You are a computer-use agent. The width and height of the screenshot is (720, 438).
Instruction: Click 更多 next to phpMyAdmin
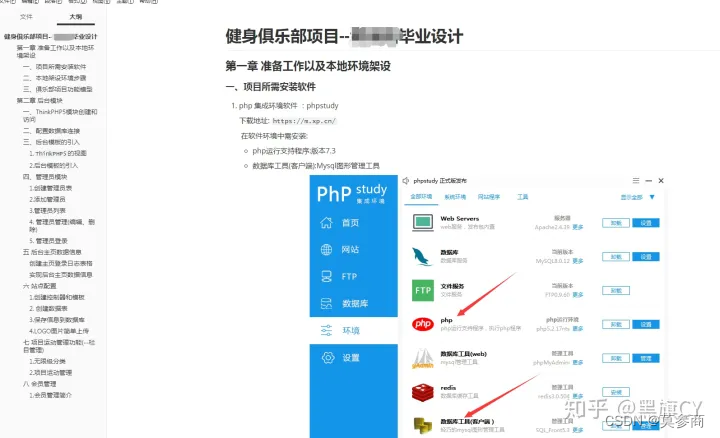(578, 362)
